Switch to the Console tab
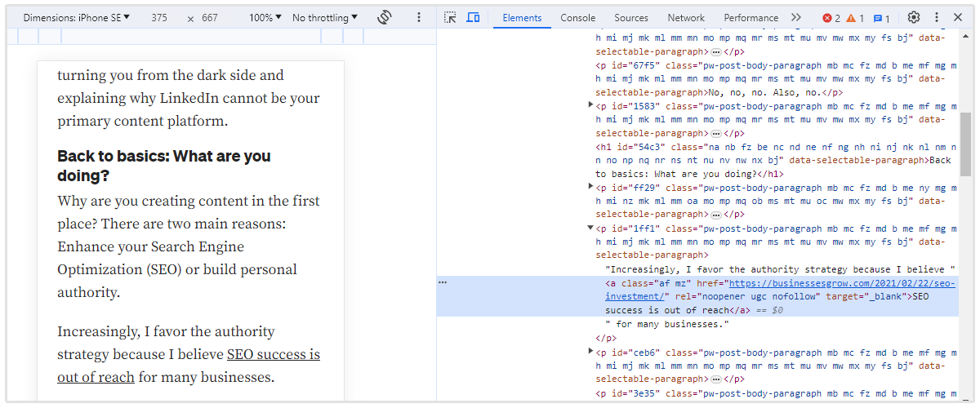This screenshot has width=980, height=408. click(577, 17)
